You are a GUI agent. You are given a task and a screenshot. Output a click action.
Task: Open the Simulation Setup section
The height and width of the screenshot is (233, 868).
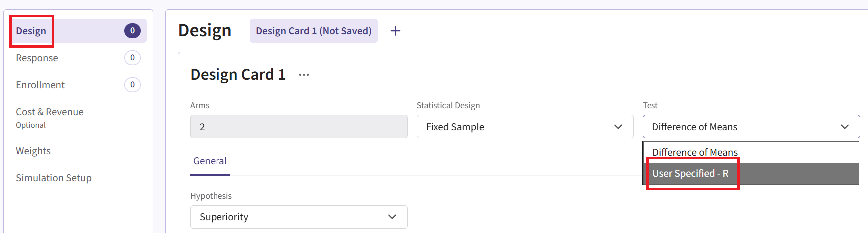[54, 178]
